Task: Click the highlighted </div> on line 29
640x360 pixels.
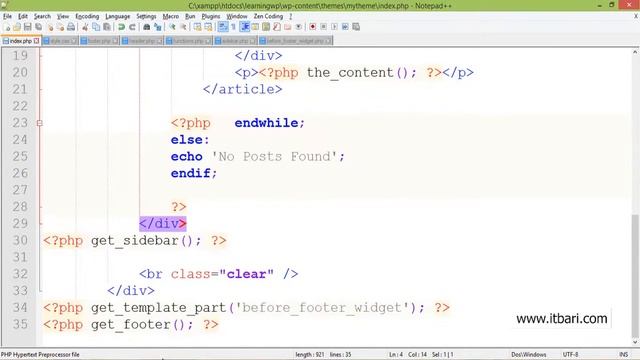Action: pyautogui.click(x=163, y=224)
